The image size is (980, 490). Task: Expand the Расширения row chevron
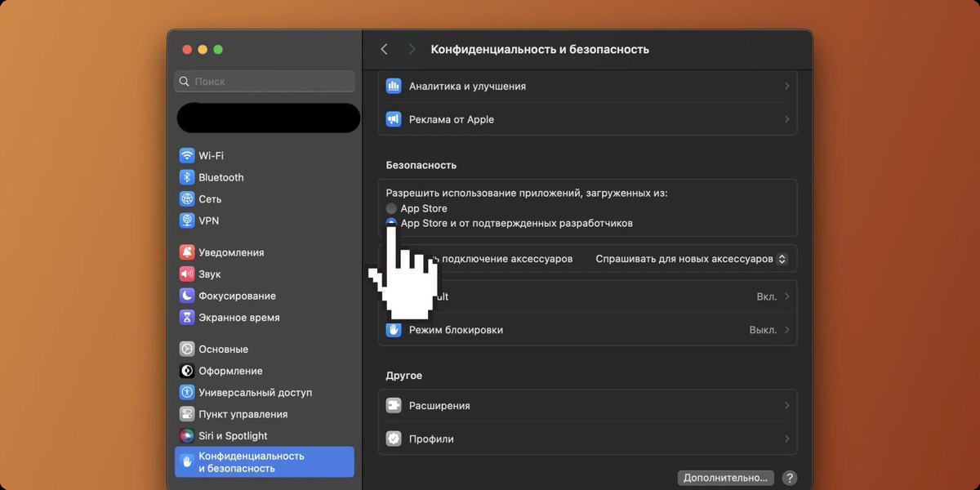pos(786,406)
